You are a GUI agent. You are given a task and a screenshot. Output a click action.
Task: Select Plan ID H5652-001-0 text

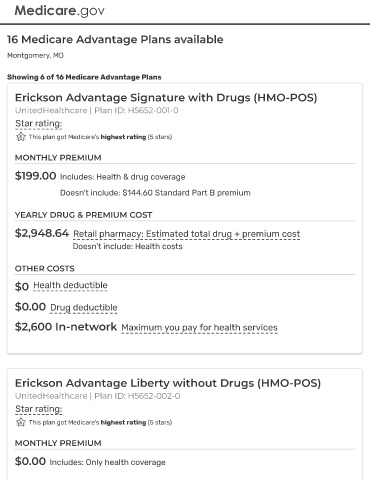136,110
